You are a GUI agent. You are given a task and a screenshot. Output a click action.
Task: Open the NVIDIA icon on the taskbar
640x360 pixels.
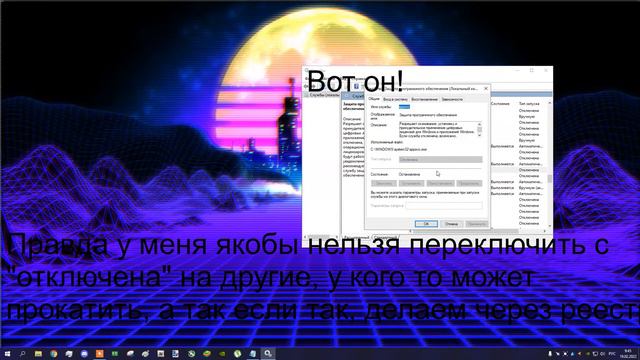(222, 353)
